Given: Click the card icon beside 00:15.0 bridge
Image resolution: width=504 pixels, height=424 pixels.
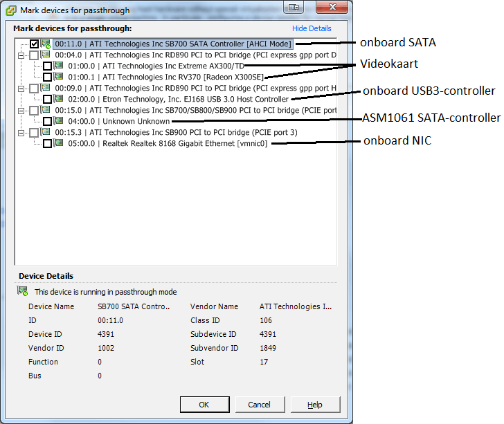Looking at the screenshot, I should coord(45,109).
